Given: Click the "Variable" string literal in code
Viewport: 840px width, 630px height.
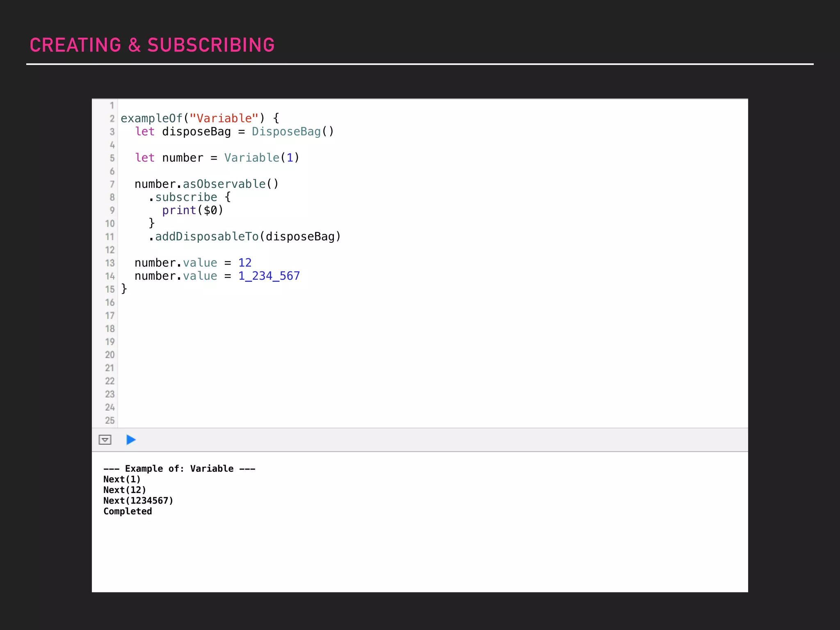Looking at the screenshot, I should [x=224, y=119].
